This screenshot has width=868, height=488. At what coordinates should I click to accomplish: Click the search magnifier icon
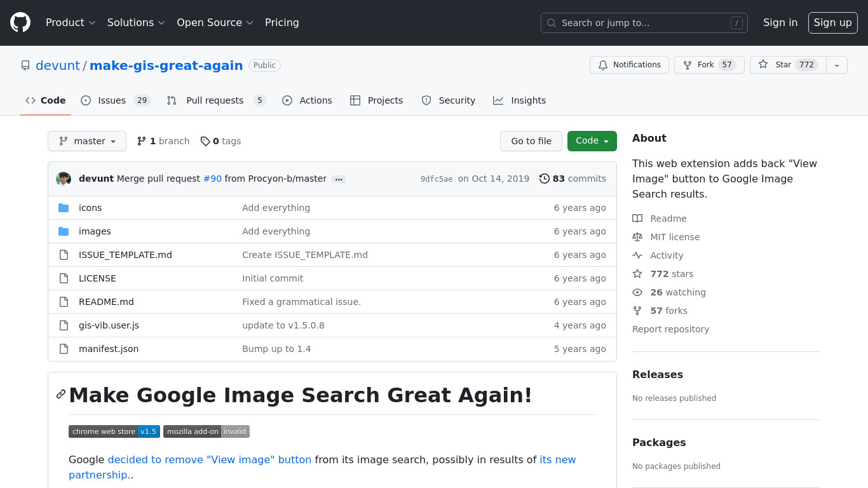tap(552, 23)
